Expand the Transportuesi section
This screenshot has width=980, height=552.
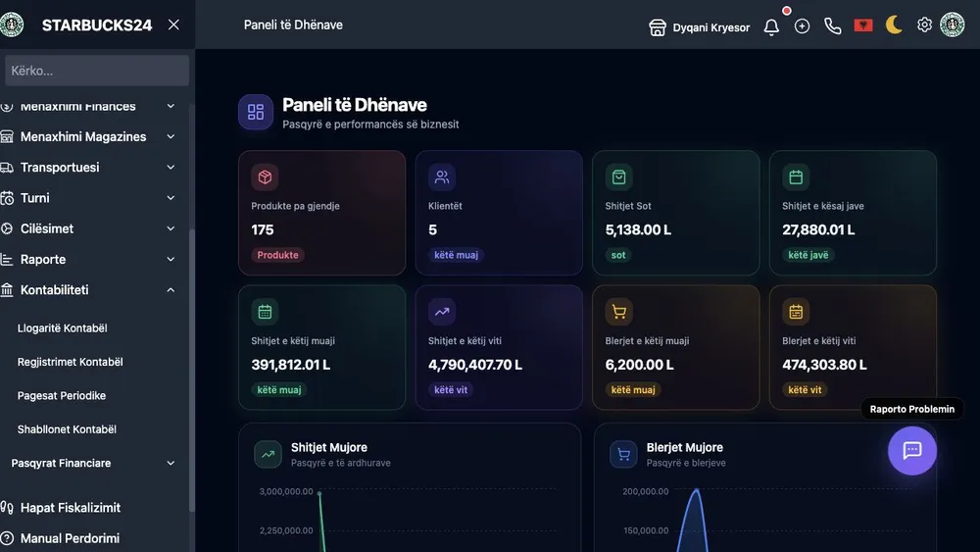(88, 167)
